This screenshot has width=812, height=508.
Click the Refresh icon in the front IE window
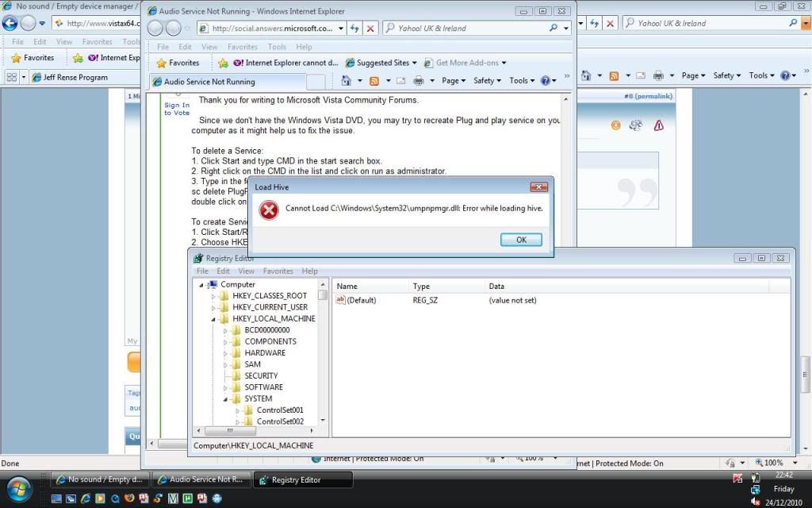click(354, 29)
